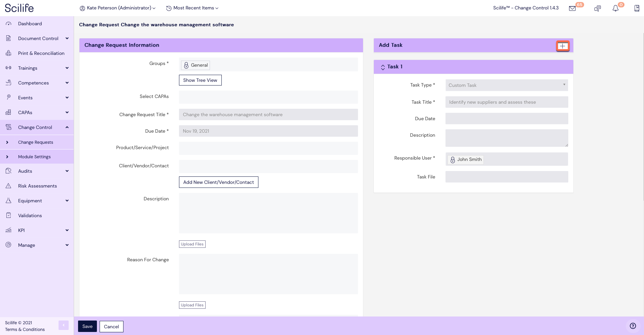
Task: Open the Kate Peterson account menu
Action: [117, 8]
